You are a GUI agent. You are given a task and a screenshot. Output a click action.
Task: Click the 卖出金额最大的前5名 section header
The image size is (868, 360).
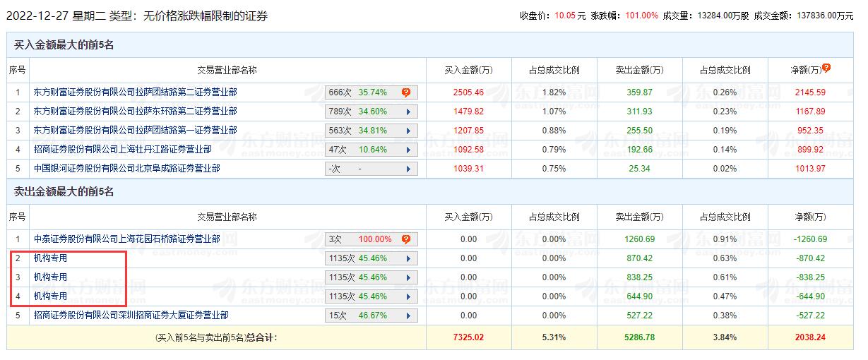tap(64, 192)
